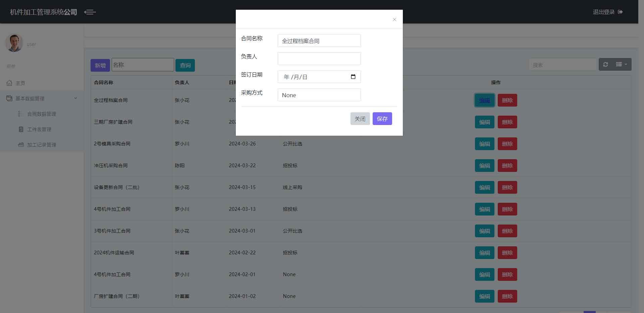The height and width of the screenshot is (313, 644).
Task: Click the 关闭 button in dialog
Action: (x=360, y=119)
